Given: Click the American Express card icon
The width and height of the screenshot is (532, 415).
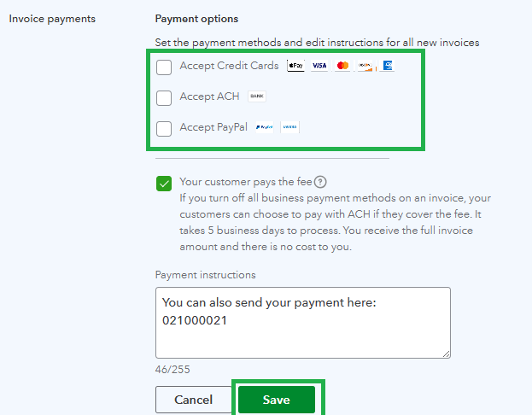Looking at the screenshot, I should 387,66.
